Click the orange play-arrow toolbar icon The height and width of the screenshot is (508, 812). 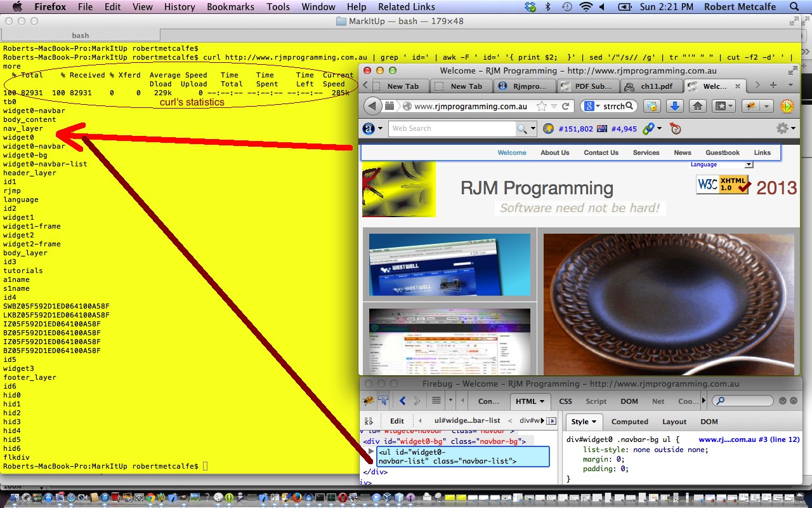click(x=787, y=106)
